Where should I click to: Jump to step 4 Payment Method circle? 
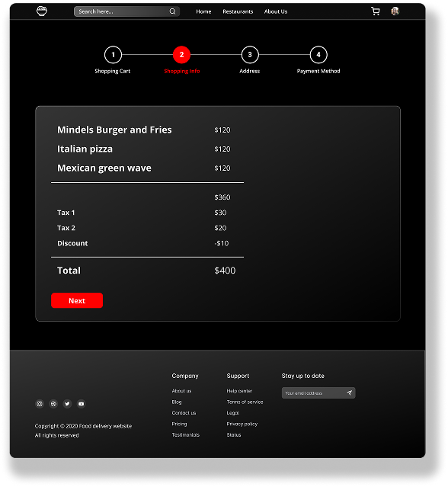click(x=318, y=55)
